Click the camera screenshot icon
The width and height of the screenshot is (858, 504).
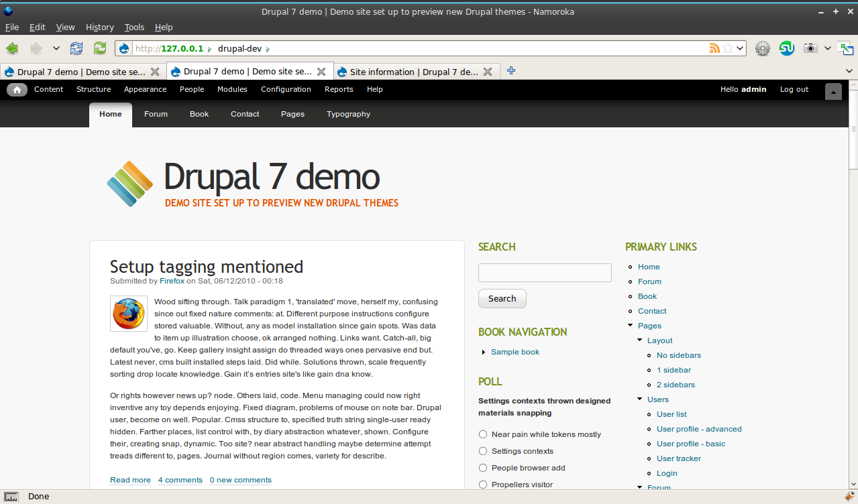811,48
